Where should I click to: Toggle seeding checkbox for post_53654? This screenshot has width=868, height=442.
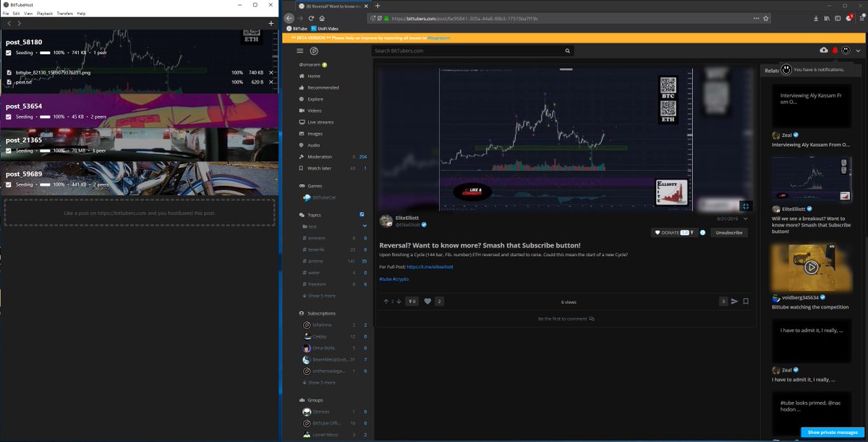coord(9,116)
